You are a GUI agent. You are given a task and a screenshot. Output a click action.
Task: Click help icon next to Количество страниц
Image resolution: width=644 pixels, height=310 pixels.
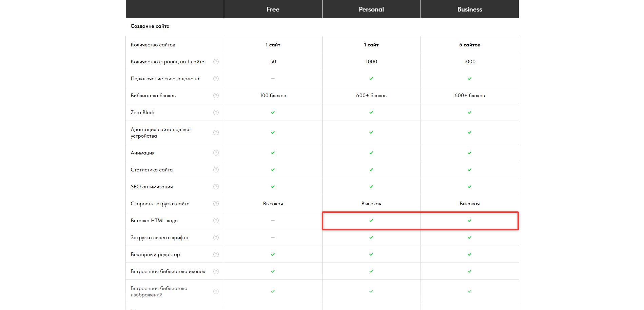pyautogui.click(x=216, y=62)
